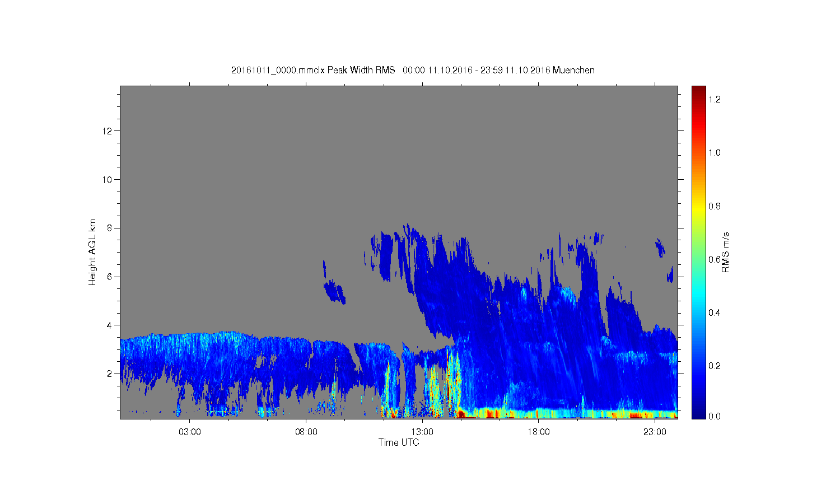Pick the colorbar value label 0.6
This screenshot has height=504, width=840.
[x=715, y=259]
